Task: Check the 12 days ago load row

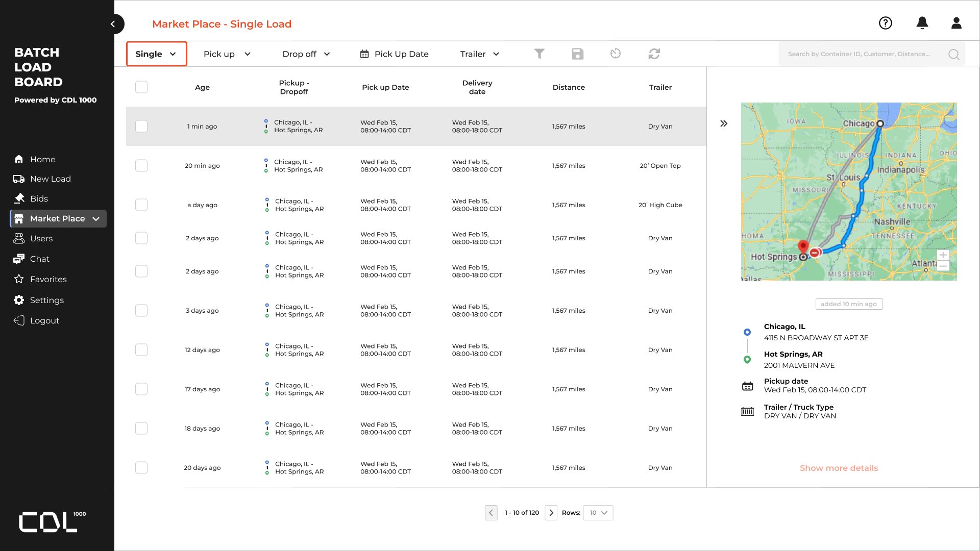Action: point(141,350)
